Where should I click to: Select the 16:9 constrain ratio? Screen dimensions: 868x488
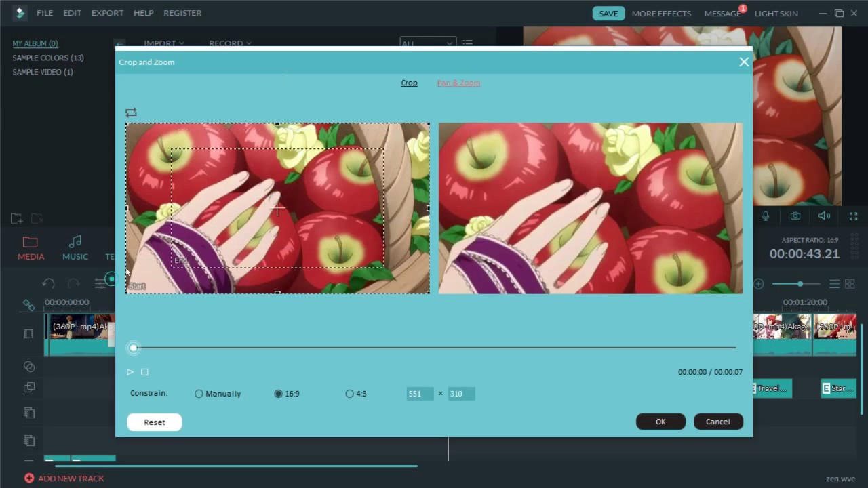point(287,394)
